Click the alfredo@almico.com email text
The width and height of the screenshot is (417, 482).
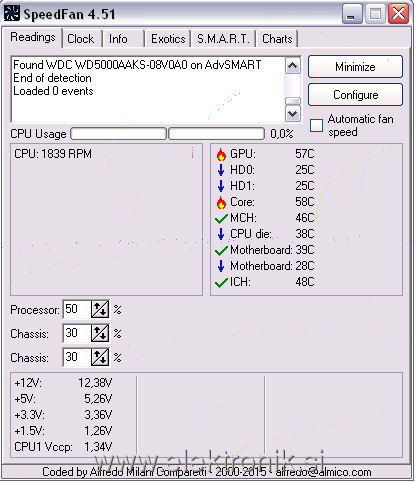tap(323, 472)
